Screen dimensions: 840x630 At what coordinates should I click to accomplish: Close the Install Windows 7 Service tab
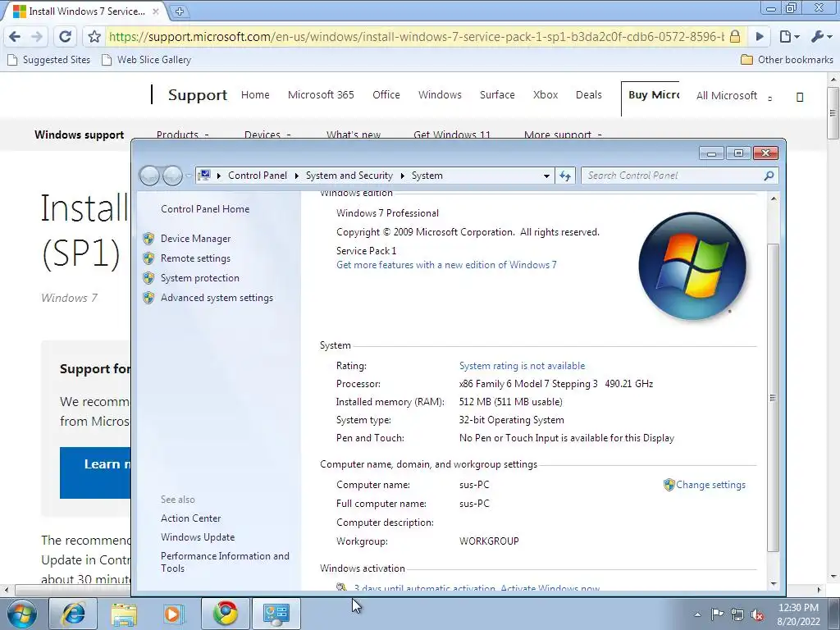click(155, 11)
